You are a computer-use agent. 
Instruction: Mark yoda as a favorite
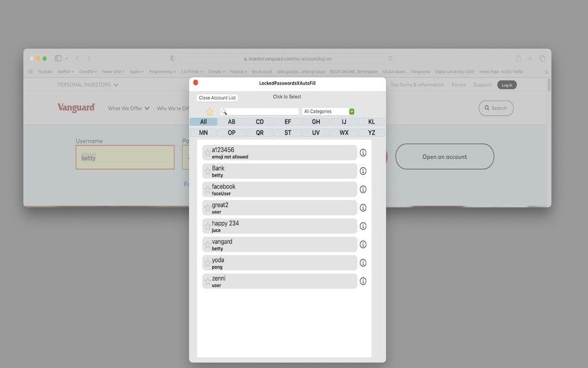pyautogui.click(x=207, y=263)
